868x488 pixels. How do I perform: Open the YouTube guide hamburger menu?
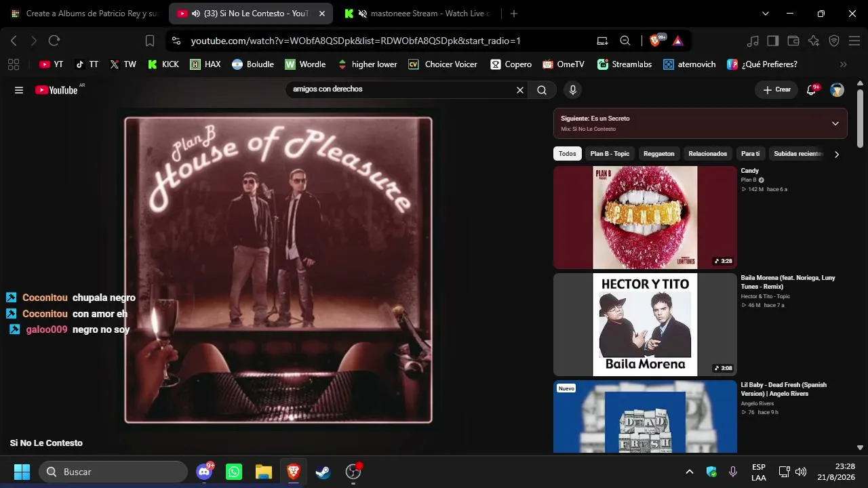pyautogui.click(x=19, y=90)
